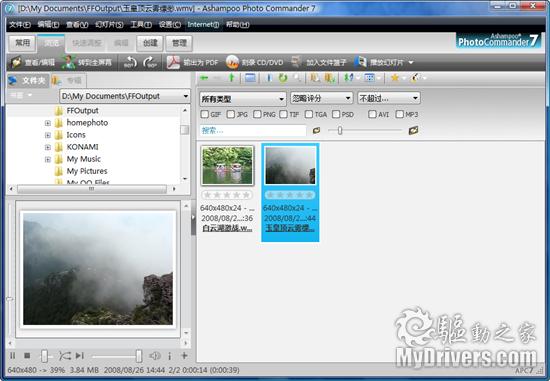Expand the homephoto folder node
The height and width of the screenshot is (381, 550).
(48, 123)
